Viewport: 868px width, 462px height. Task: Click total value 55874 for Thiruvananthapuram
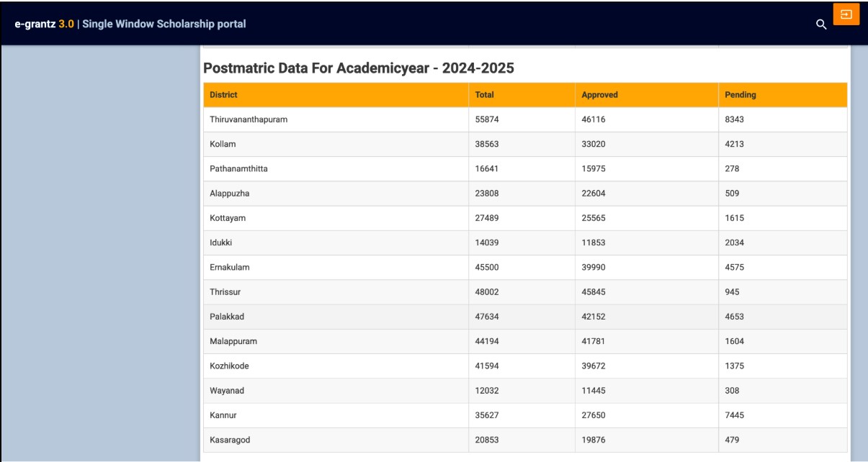(x=487, y=119)
